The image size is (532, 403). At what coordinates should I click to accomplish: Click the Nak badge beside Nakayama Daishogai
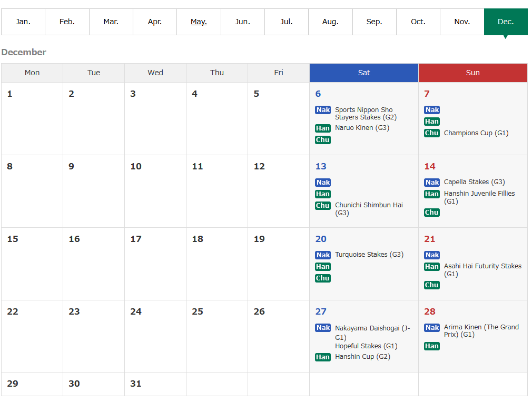(x=323, y=327)
